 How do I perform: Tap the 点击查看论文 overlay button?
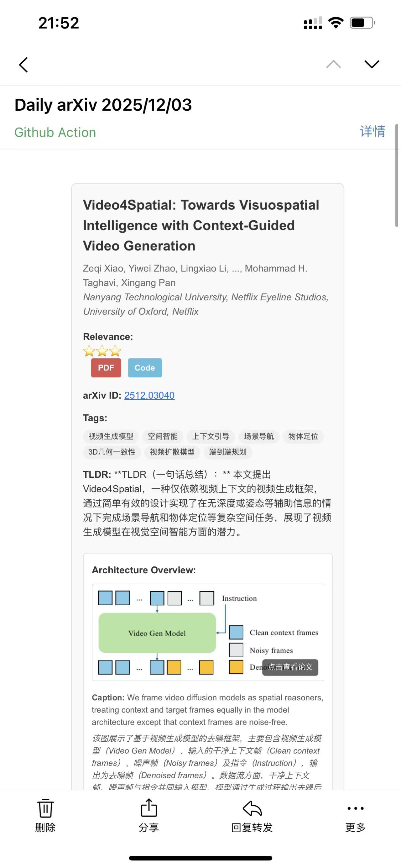290,667
